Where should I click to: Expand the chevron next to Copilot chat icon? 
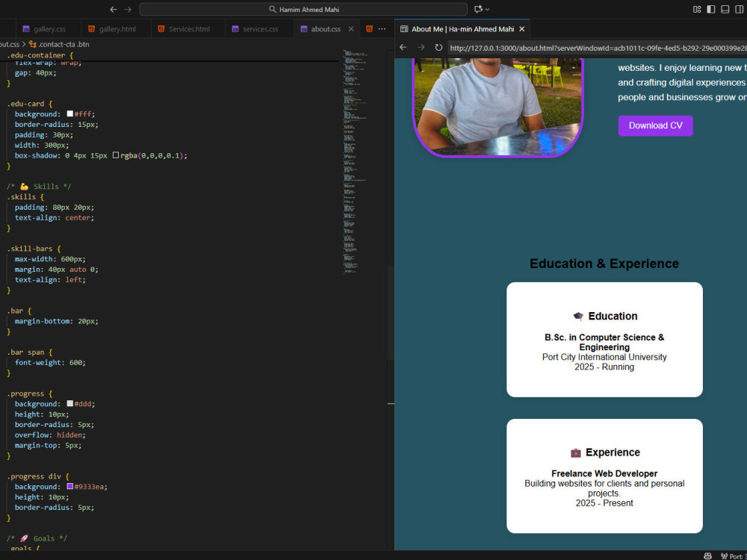click(487, 9)
